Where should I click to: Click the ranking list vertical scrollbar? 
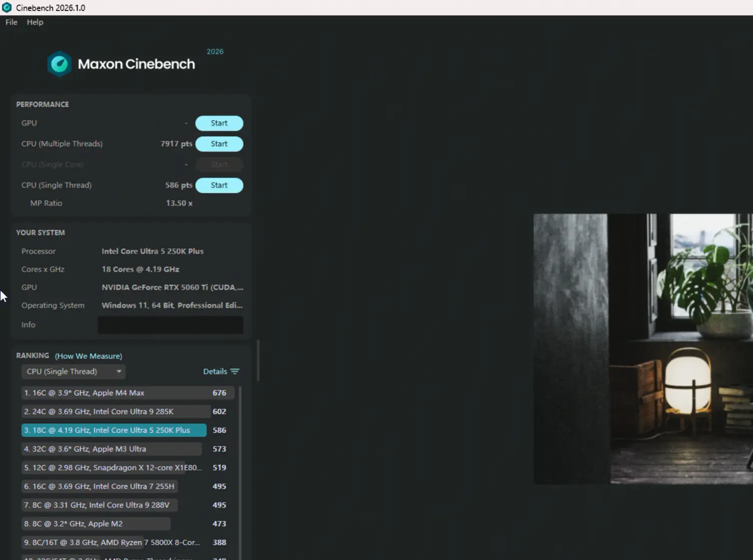[x=240, y=473]
